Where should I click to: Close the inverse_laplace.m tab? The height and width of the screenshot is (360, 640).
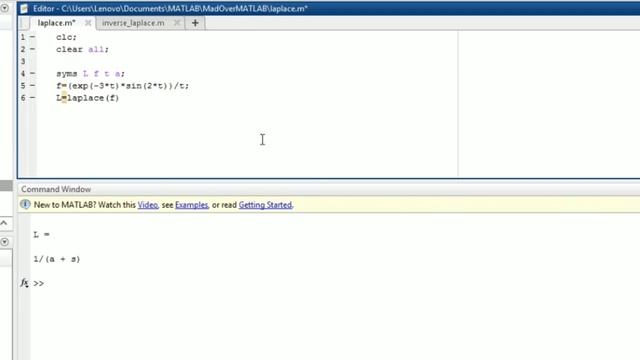(177, 23)
